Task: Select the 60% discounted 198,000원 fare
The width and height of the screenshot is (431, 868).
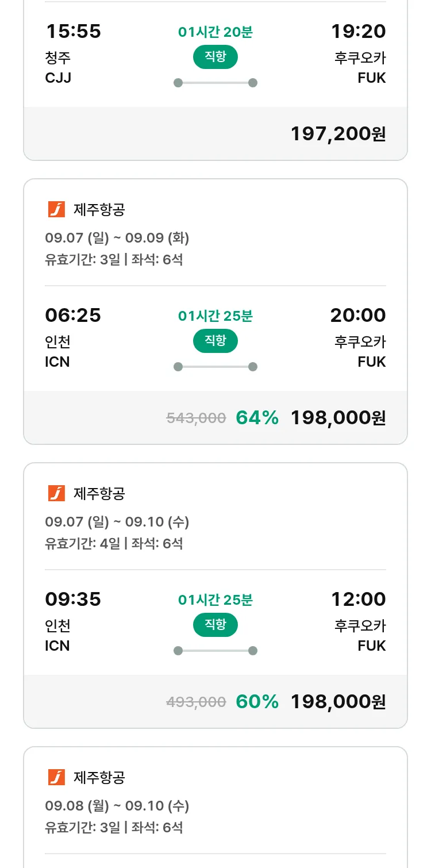Action: pyautogui.click(x=338, y=702)
